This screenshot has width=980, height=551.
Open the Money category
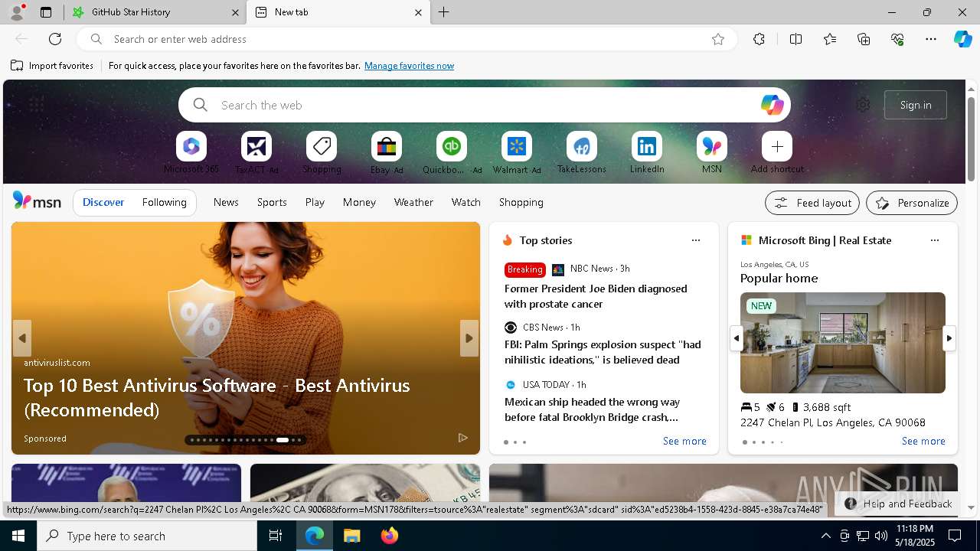click(359, 202)
